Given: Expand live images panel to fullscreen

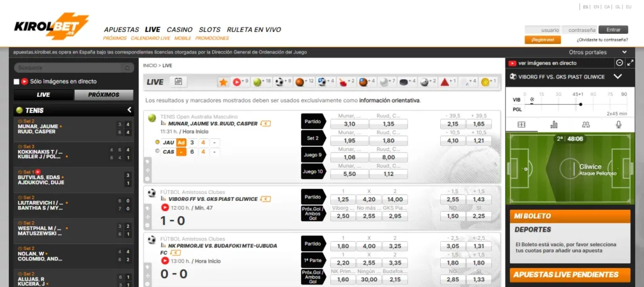Looking at the screenshot, I should pos(630,63).
